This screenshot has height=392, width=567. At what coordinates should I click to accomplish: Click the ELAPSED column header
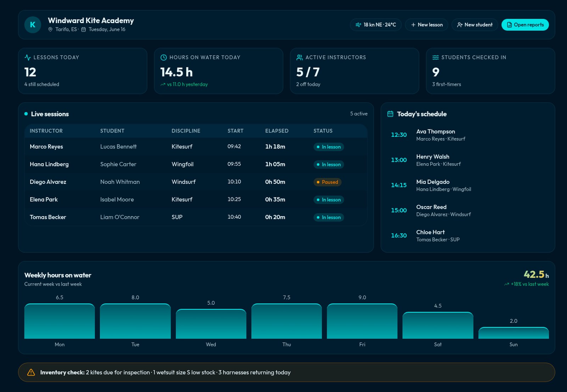tap(277, 131)
